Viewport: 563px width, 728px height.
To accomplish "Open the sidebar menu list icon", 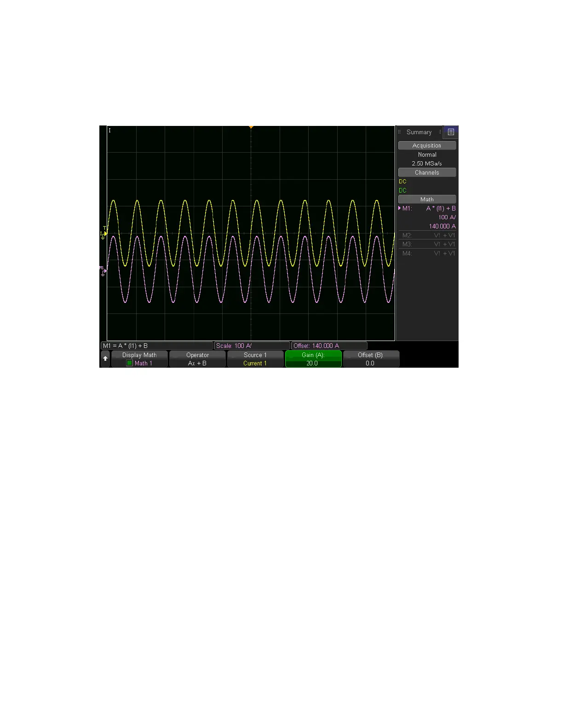I will (x=451, y=132).
